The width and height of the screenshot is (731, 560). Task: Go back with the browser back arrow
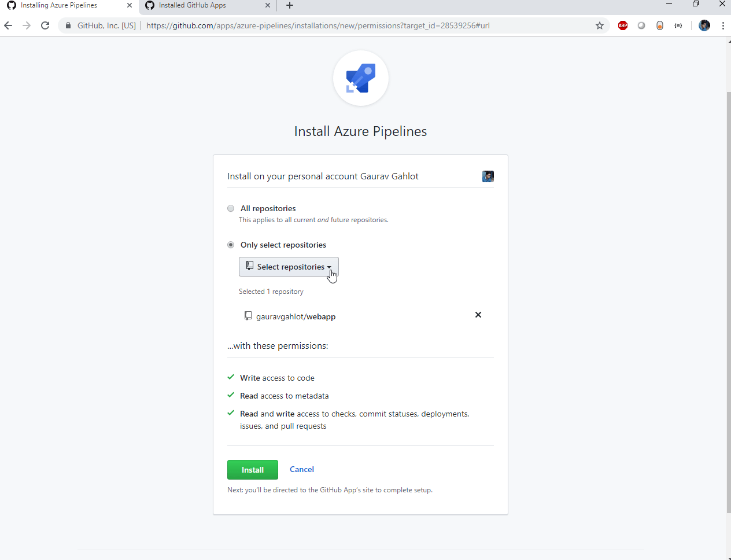pyautogui.click(x=8, y=25)
